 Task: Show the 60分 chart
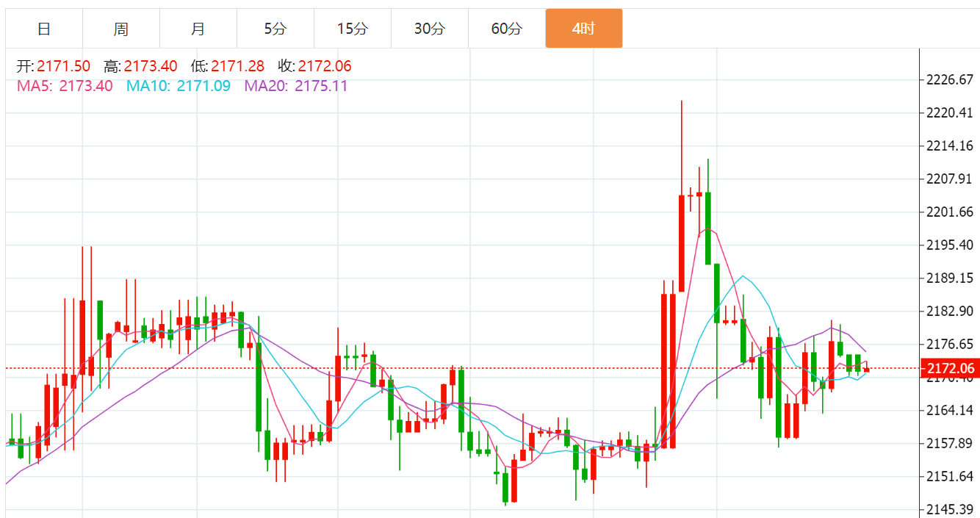tap(507, 29)
